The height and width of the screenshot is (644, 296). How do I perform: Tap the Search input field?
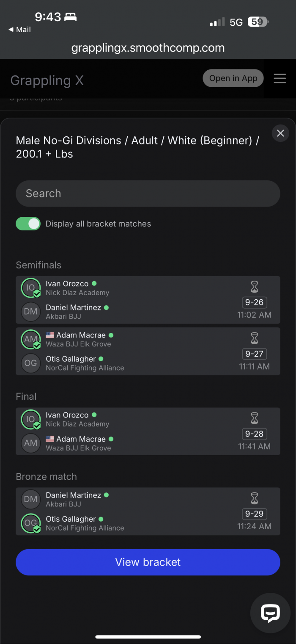pyautogui.click(x=148, y=193)
